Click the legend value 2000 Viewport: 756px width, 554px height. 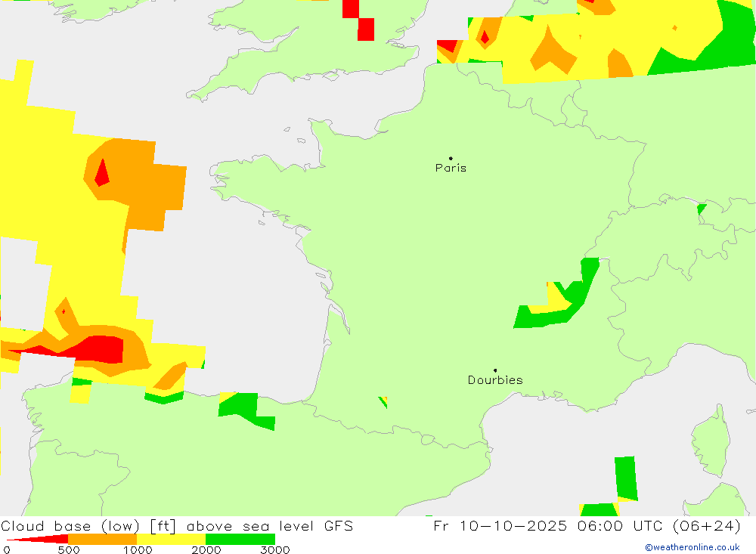point(206,550)
